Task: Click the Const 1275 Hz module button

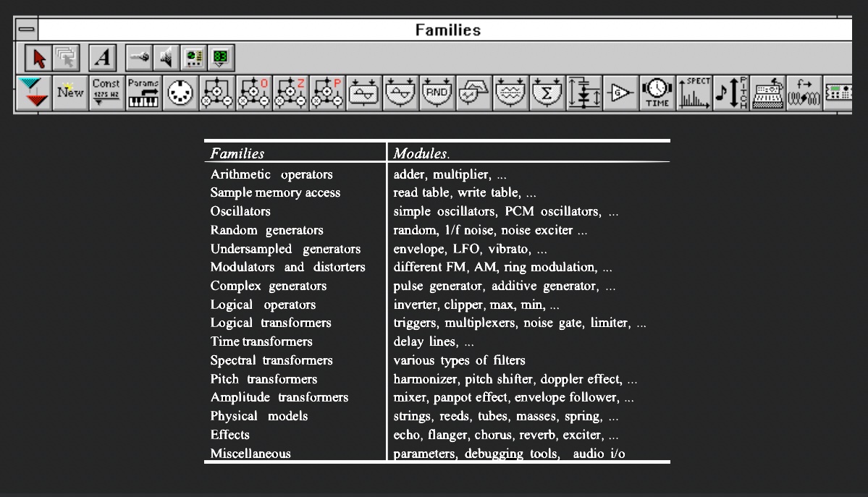Action: [106, 93]
